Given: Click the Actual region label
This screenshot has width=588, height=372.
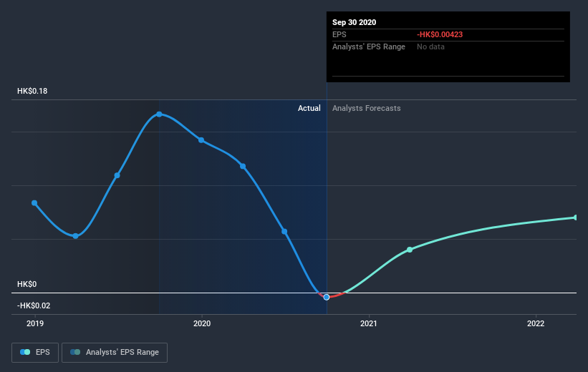Looking at the screenshot, I should pos(309,108).
